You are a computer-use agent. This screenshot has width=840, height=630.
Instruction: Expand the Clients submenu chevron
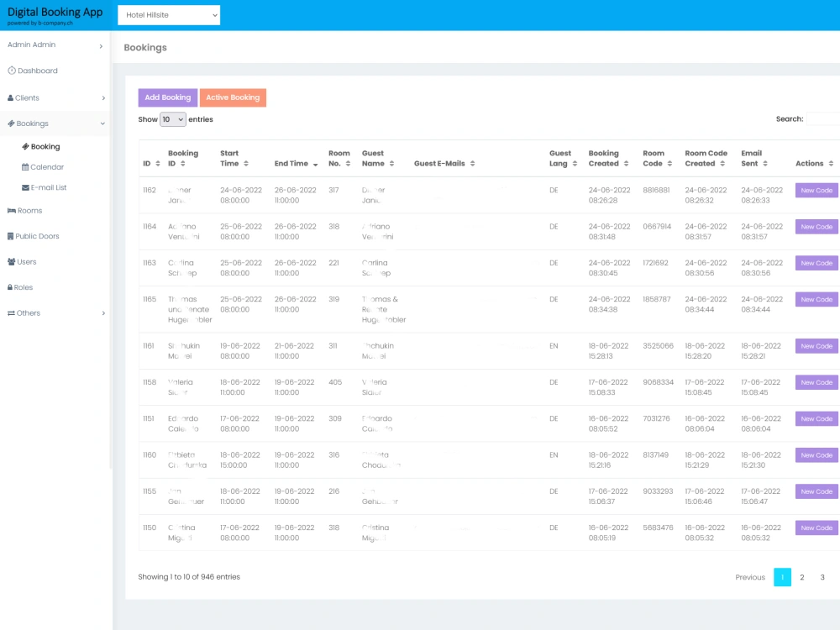pos(103,98)
